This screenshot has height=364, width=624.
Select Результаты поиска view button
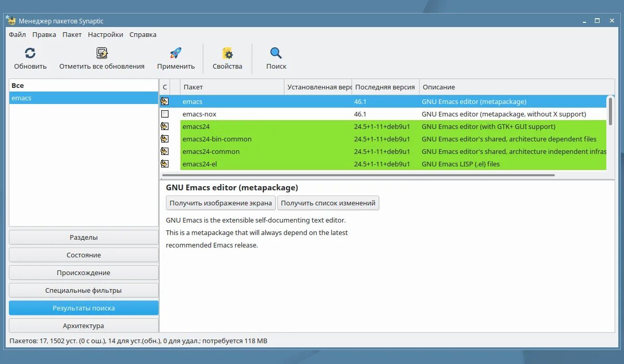pos(84,308)
